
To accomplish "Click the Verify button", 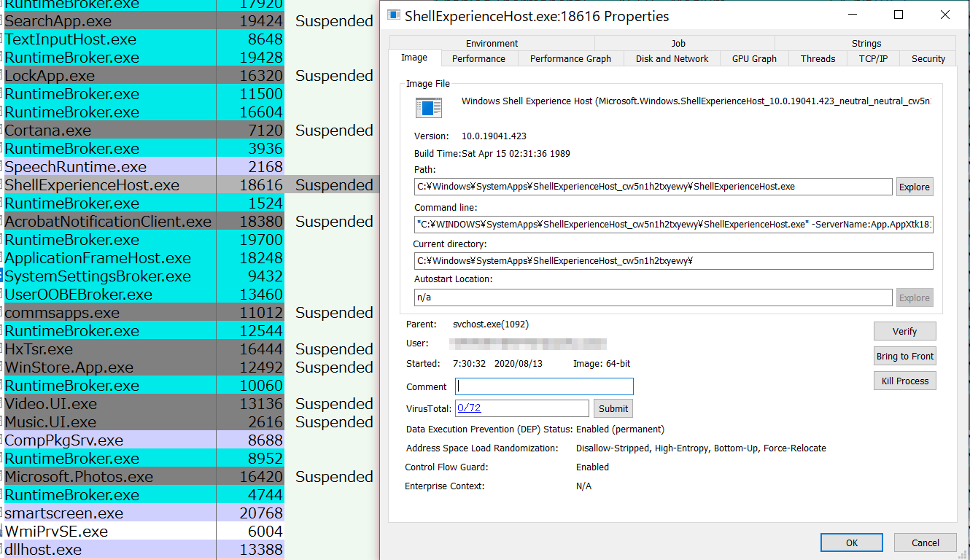I will 904,331.
